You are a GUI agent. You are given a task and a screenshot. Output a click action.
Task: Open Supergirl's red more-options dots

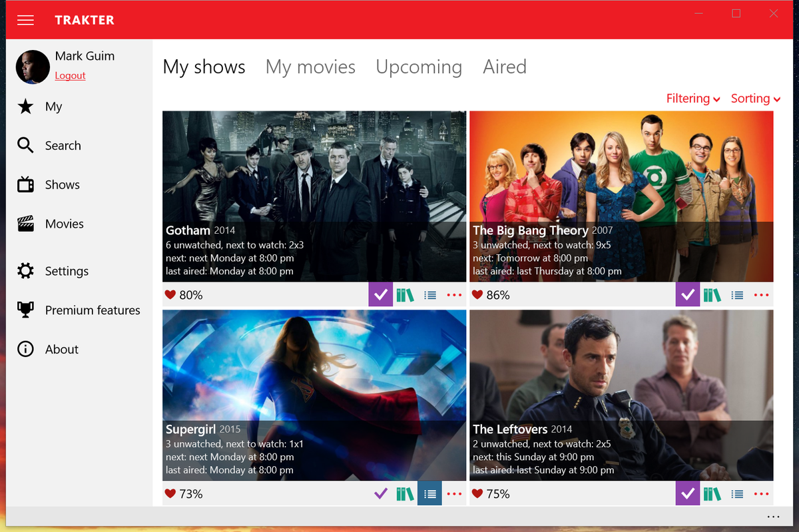455,493
